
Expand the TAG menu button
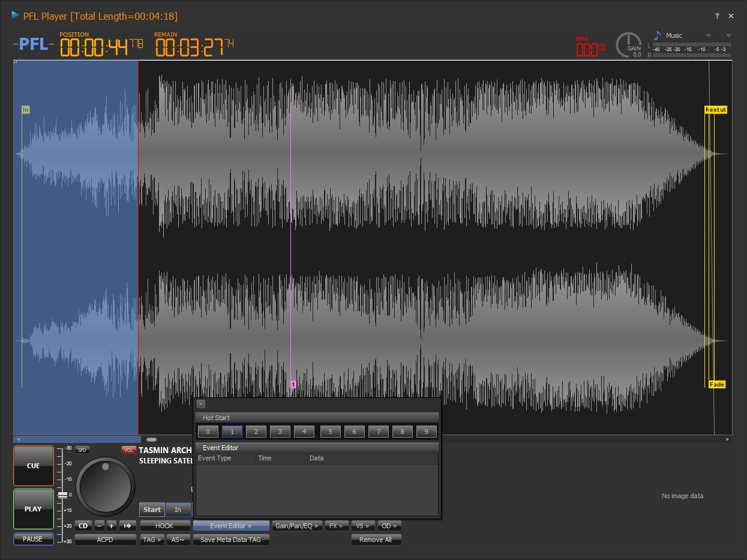(x=152, y=540)
